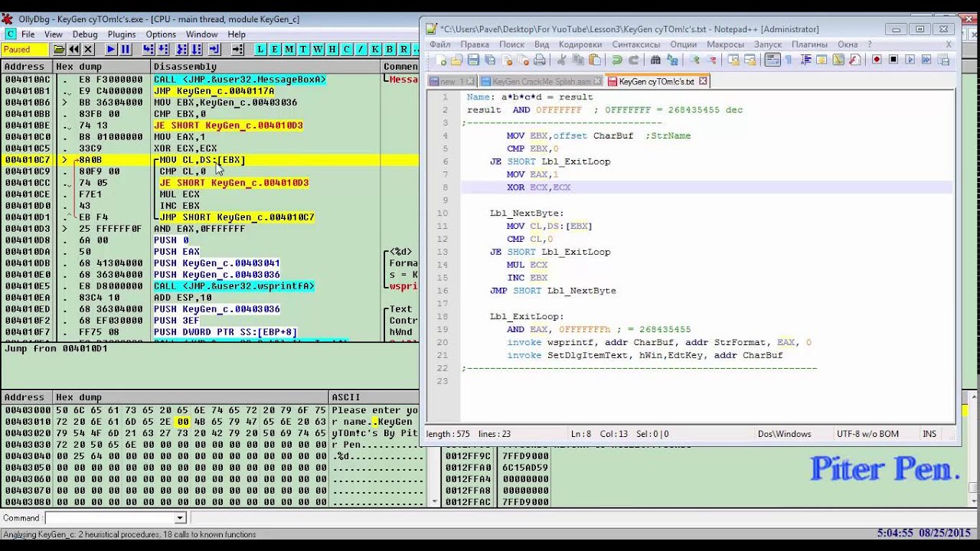This screenshot has height=551, width=980.
Task: Open File menu in OllyDbg
Action: click(28, 34)
